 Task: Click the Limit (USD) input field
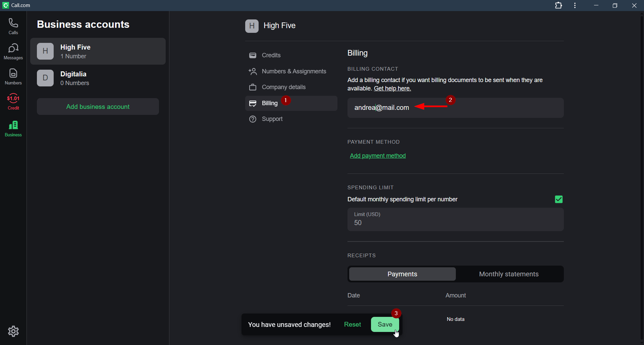455,220
